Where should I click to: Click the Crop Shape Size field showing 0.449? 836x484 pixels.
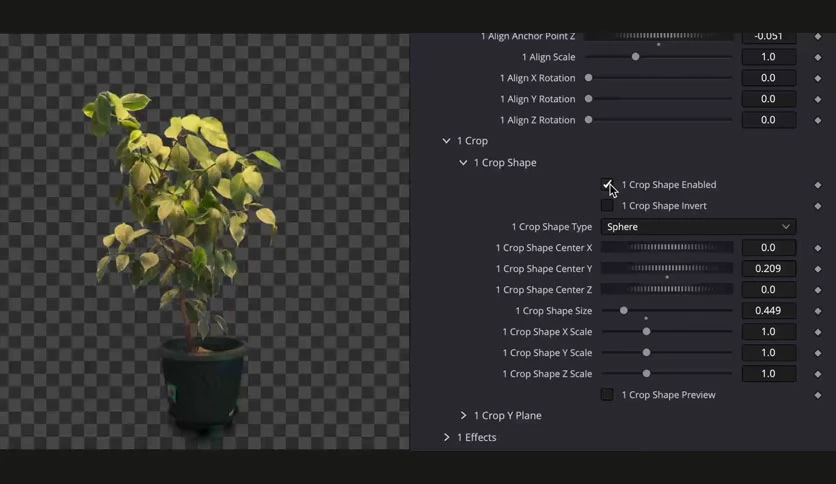point(768,310)
